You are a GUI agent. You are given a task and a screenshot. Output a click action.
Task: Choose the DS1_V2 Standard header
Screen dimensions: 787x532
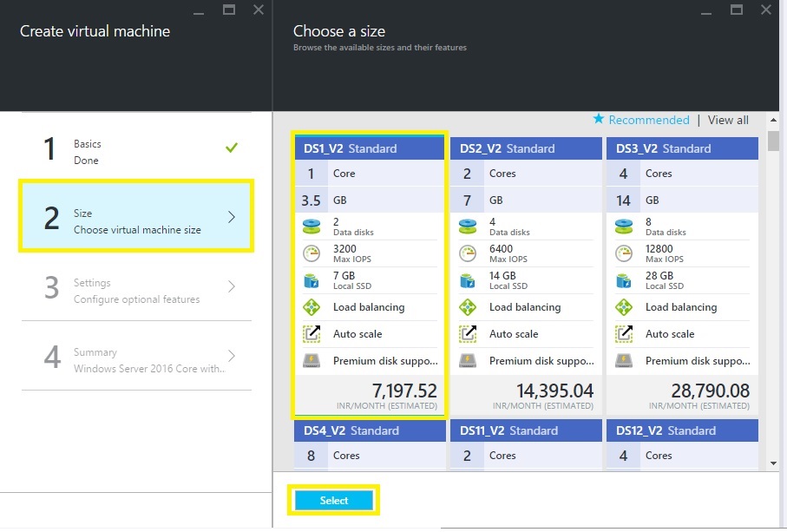370,148
